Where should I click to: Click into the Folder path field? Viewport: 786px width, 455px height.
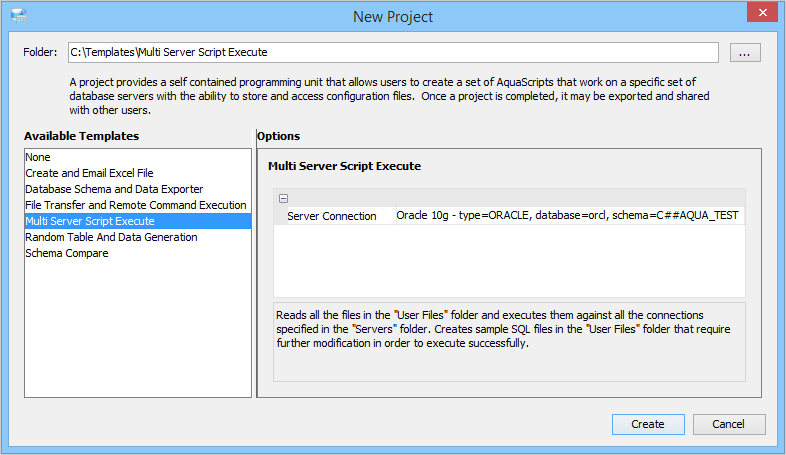pyautogui.click(x=392, y=52)
